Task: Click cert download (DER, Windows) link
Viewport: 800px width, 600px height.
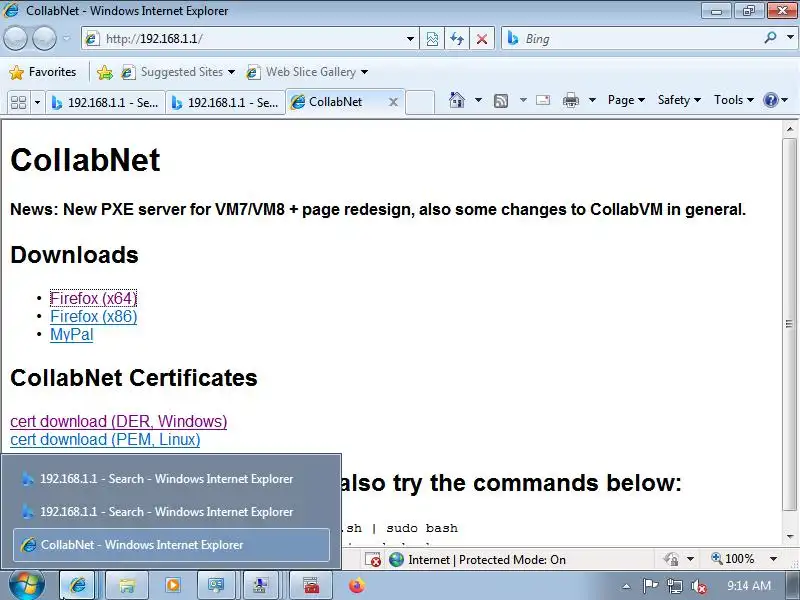Action: pyautogui.click(x=118, y=421)
